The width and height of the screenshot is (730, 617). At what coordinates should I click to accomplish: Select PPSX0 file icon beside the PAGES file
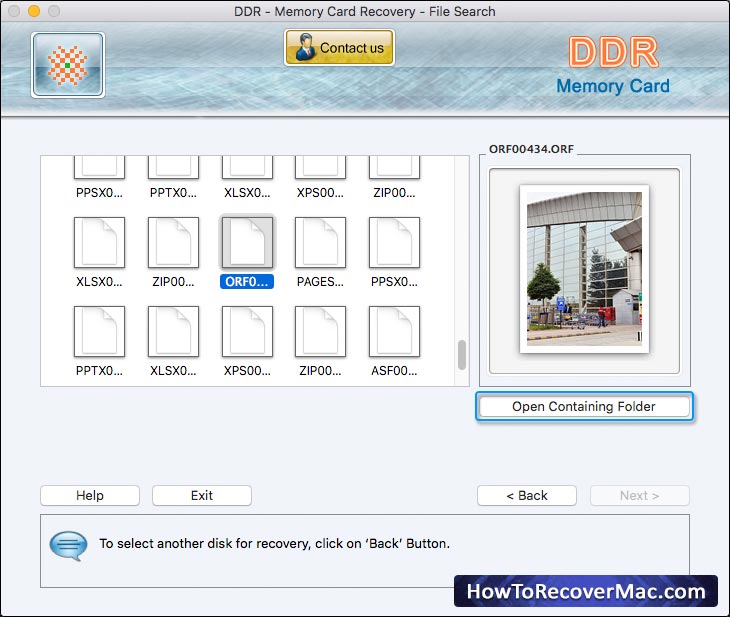coord(394,243)
